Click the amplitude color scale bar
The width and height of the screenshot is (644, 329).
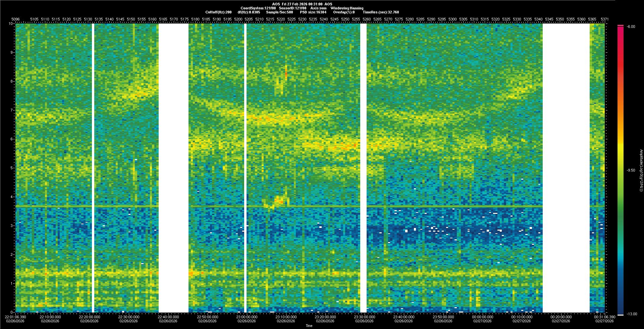tap(621, 170)
